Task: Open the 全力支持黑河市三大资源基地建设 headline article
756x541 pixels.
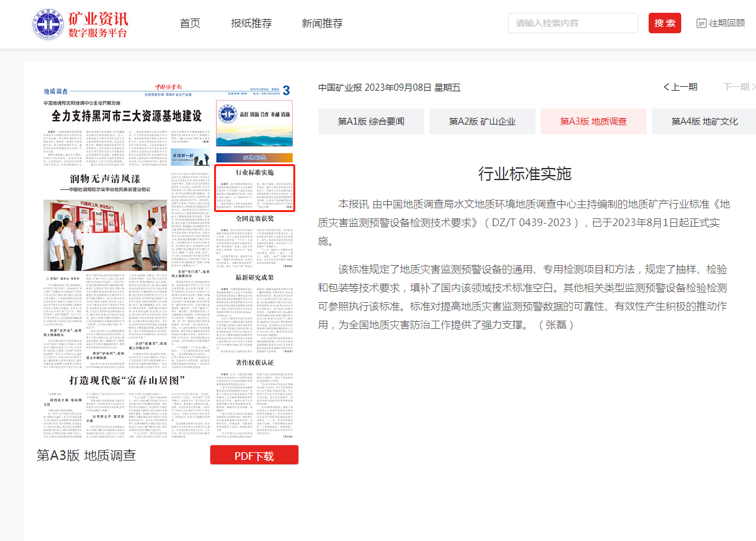Action: tap(127, 116)
